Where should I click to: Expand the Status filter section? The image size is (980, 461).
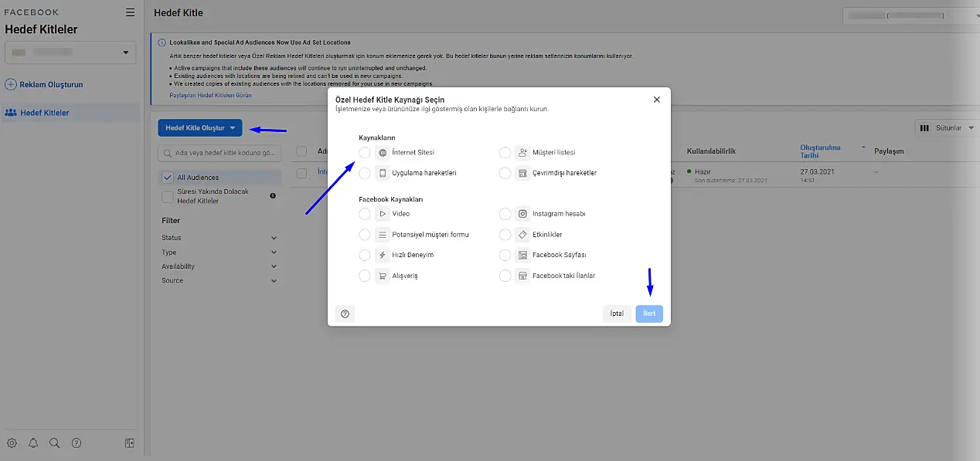pyautogui.click(x=219, y=238)
